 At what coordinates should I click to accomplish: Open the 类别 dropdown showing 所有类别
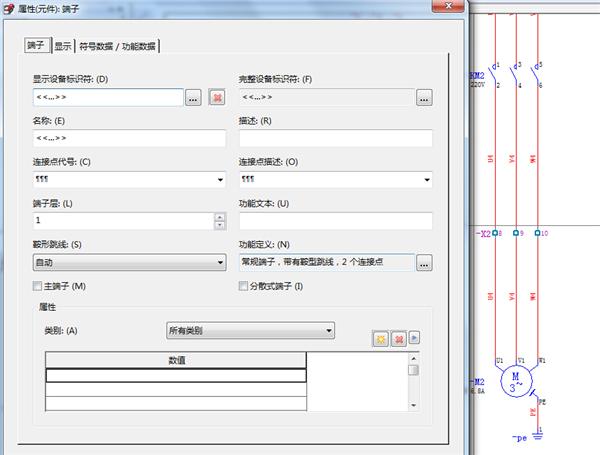pos(329,330)
